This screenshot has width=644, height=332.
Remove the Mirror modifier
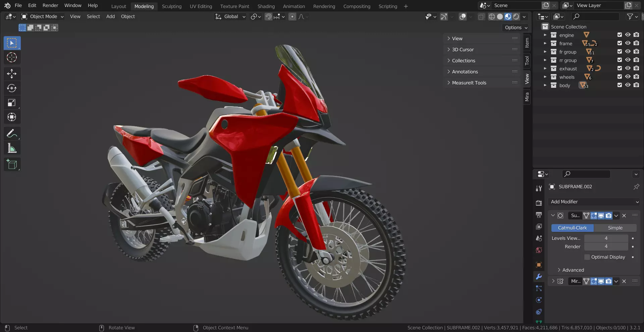pos(624,281)
